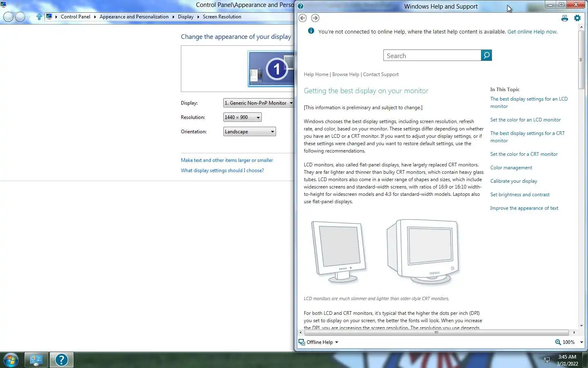Open Improve the appearance of text link
The image size is (588, 368).
(x=524, y=208)
